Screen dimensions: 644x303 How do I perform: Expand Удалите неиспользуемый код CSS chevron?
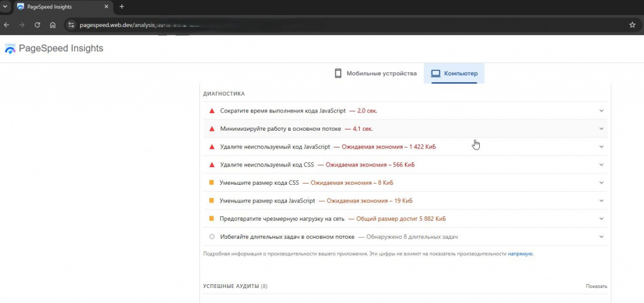click(x=601, y=165)
